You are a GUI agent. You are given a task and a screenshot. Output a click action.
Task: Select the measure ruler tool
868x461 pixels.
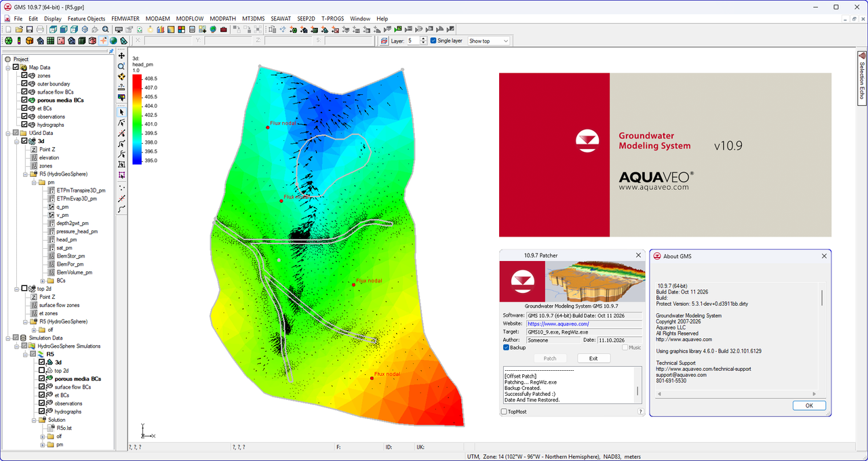(121, 87)
